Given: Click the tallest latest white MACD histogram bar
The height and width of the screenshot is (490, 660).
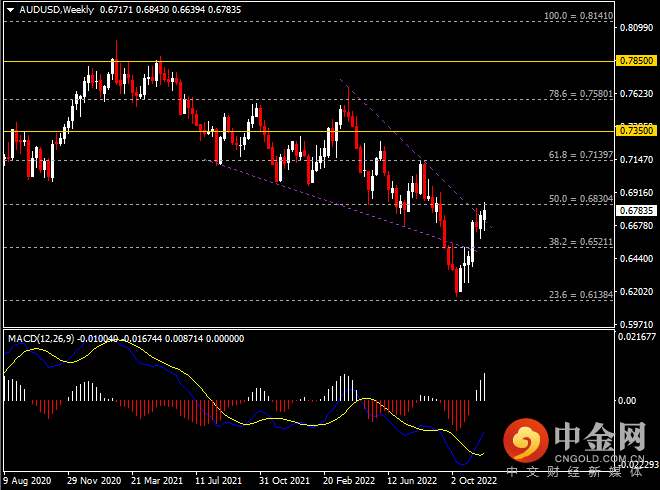Looking at the screenshot, I should pyautogui.click(x=486, y=386).
